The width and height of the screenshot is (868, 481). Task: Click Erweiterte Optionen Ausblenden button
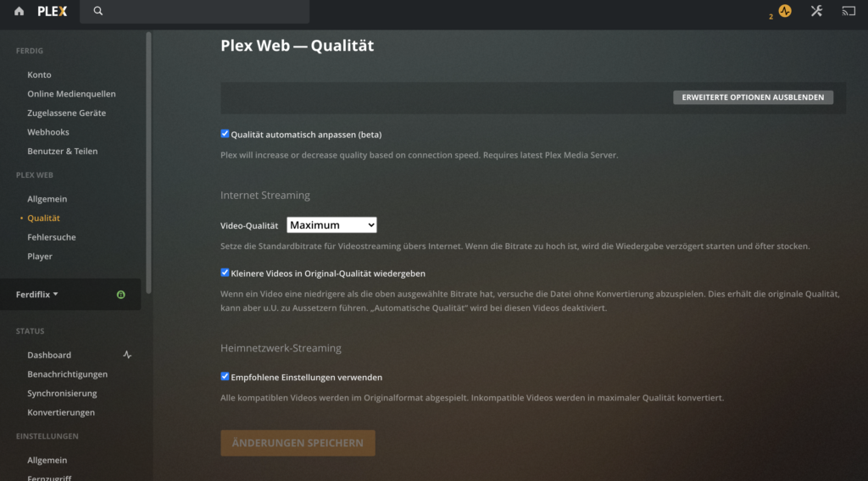tap(754, 97)
